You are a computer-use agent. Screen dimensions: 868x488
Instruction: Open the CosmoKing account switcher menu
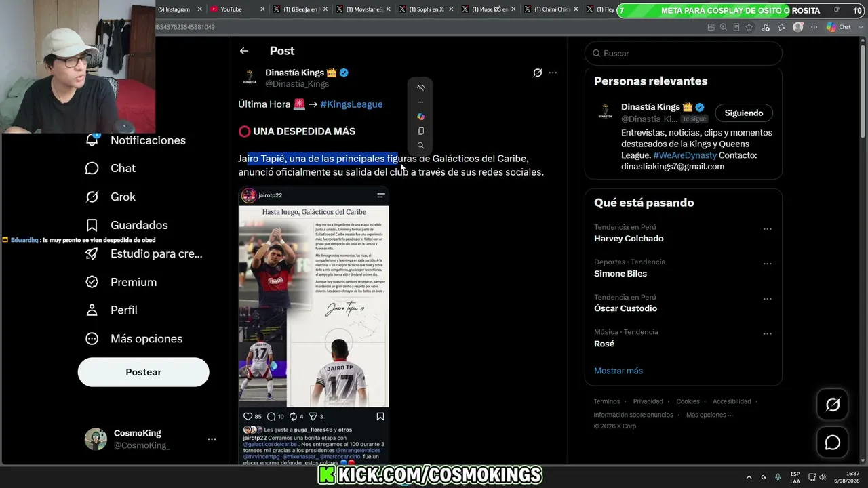212,439
